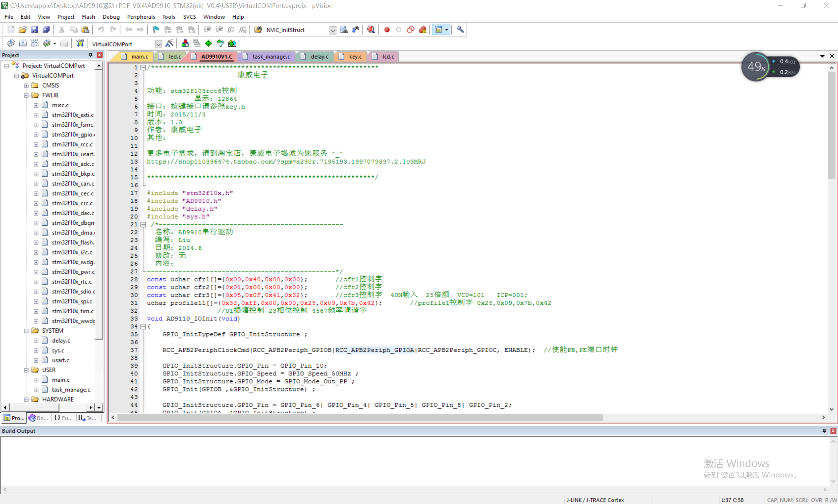Open a file using the folder icon
The width and height of the screenshot is (838, 504).
(x=23, y=30)
